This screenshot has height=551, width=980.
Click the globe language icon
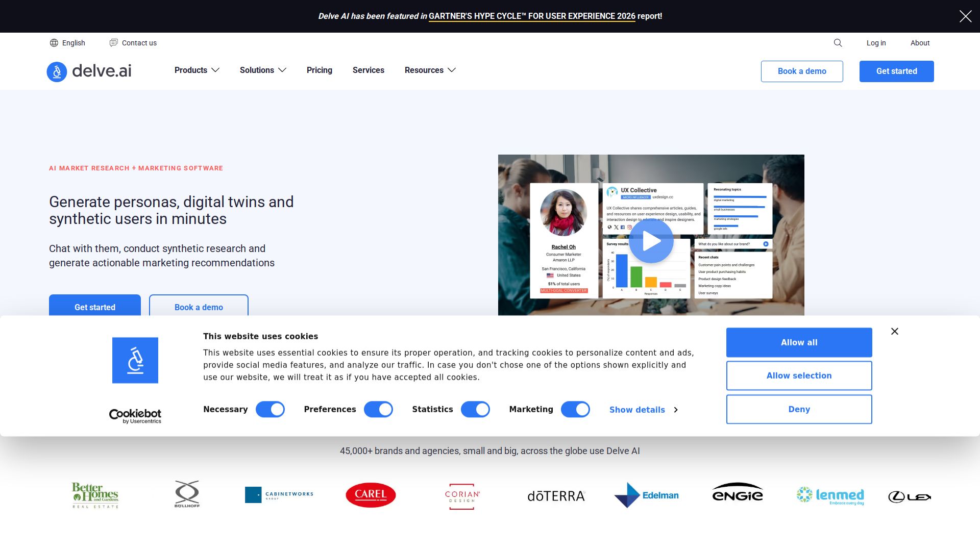[x=54, y=43]
